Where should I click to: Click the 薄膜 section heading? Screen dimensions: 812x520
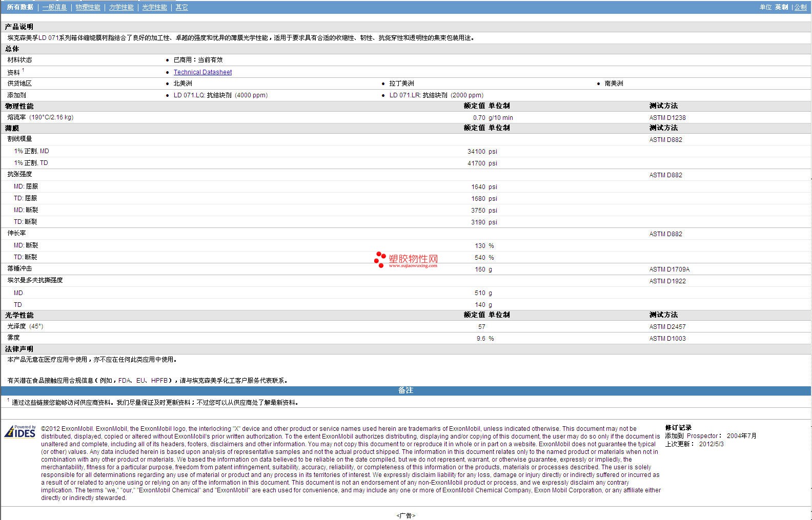coord(12,128)
